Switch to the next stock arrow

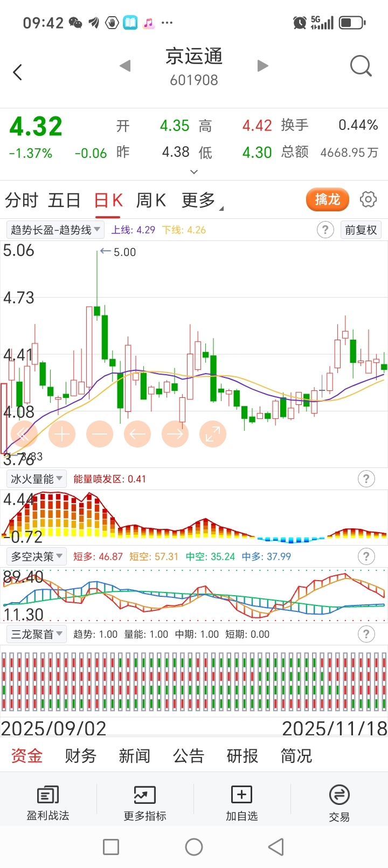coord(262,66)
